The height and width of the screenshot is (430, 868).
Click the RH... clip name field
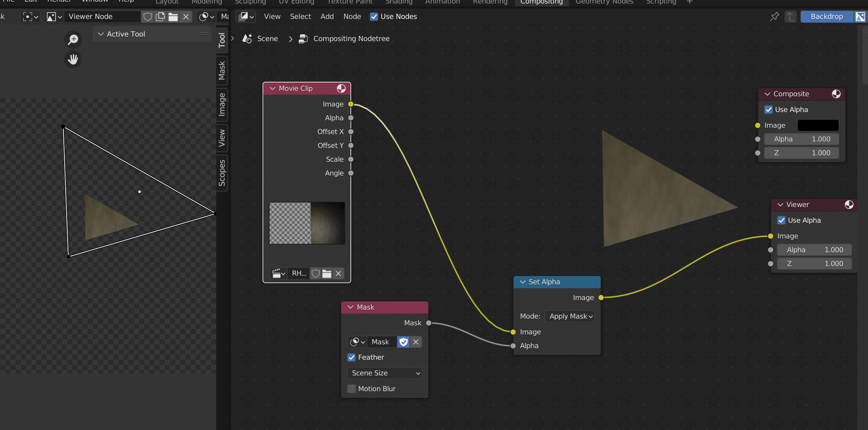[x=299, y=273]
